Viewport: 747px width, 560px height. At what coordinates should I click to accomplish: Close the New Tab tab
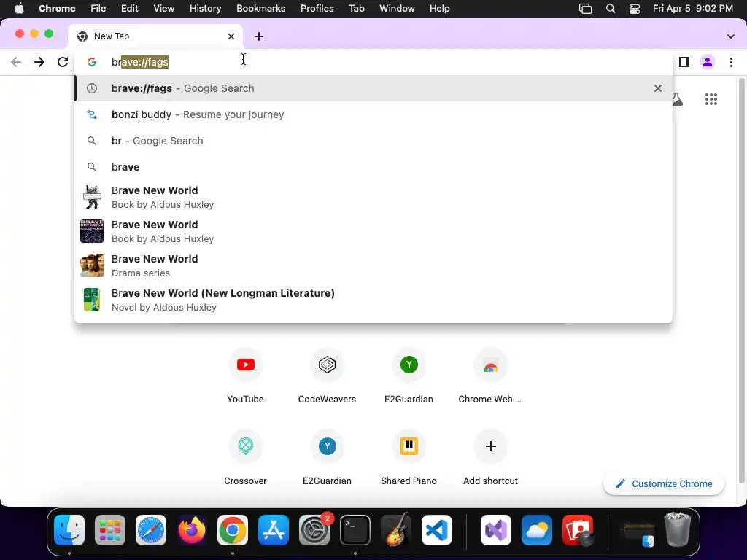click(231, 36)
